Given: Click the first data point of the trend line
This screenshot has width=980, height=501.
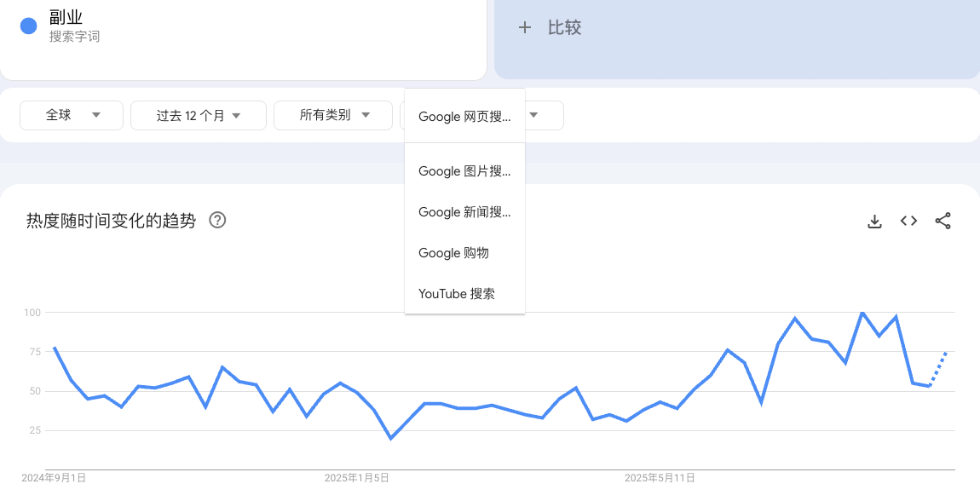Looking at the screenshot, I should (x=55, y=348).
